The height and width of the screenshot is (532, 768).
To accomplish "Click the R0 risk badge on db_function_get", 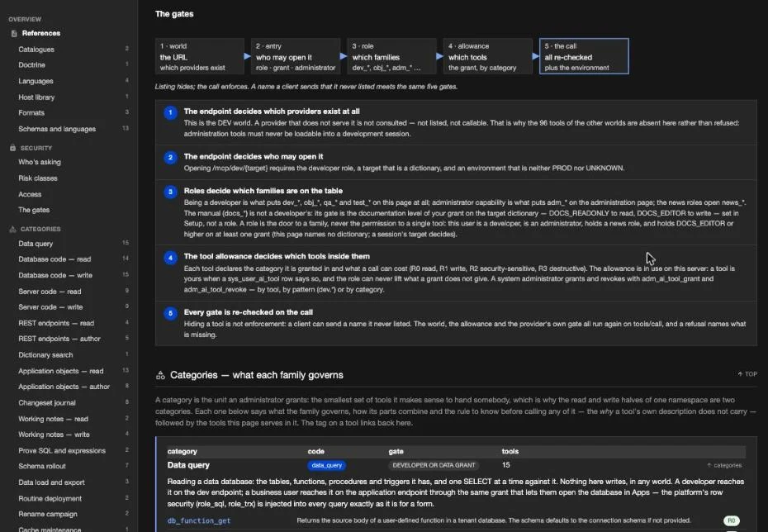I will click(x=732, y=520).
